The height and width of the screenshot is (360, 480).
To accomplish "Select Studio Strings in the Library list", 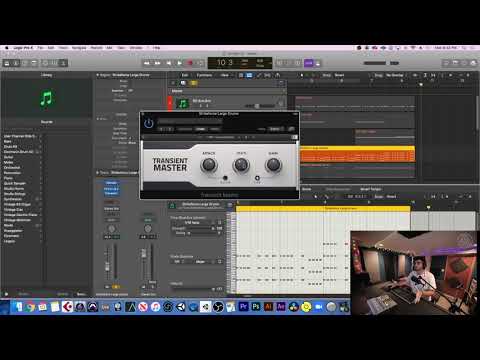I will pos(15,194).
